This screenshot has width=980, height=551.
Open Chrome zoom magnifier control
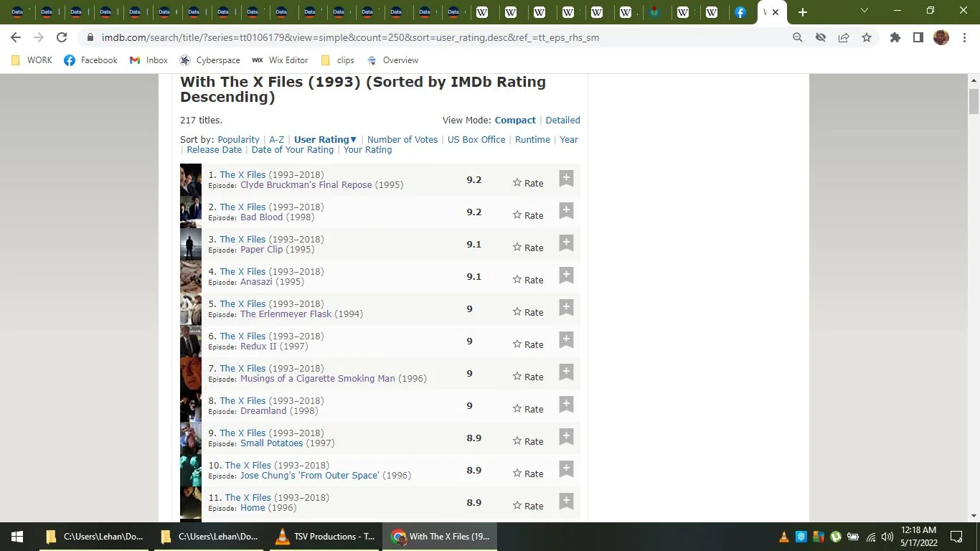(798, 37)
